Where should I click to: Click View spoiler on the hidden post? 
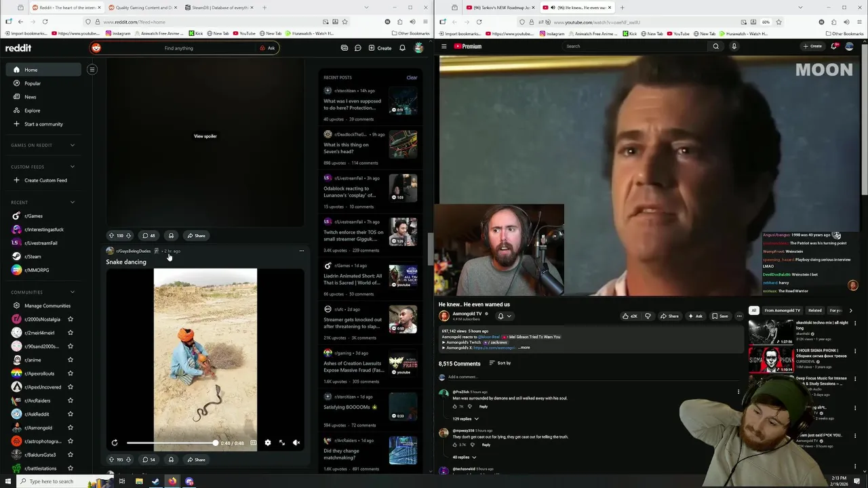[x=205, y=136]
